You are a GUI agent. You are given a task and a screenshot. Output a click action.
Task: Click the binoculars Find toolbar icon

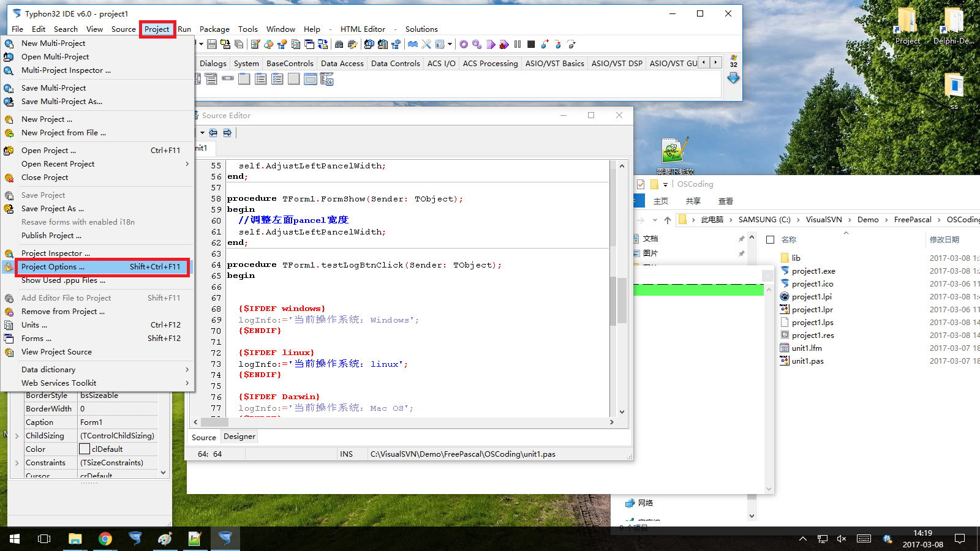coord(339,44)
